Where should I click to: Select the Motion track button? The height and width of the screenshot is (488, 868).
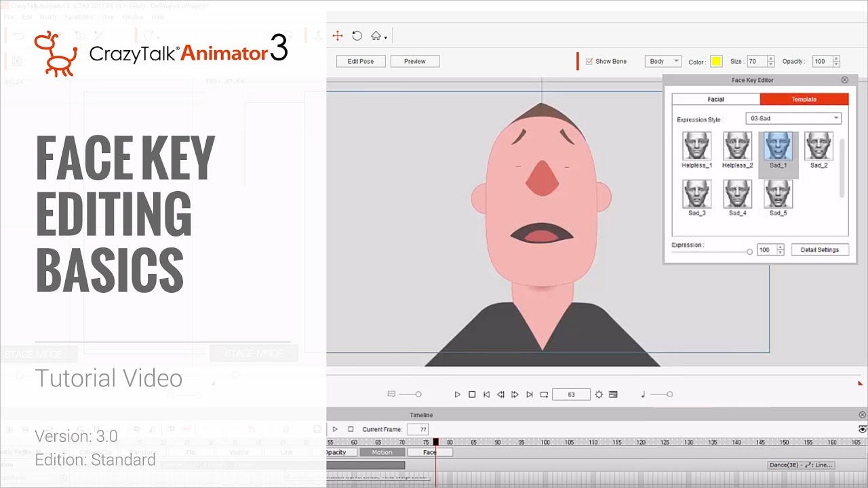pos(382,452)
